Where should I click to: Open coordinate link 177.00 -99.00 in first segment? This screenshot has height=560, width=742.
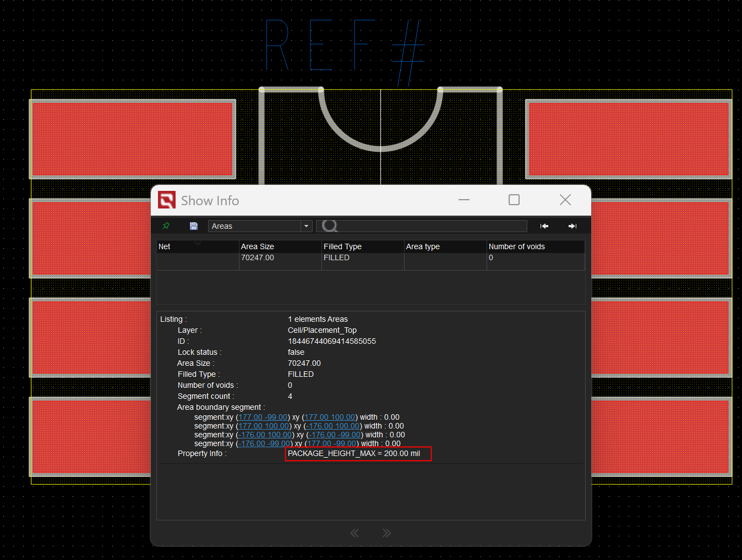263,417
